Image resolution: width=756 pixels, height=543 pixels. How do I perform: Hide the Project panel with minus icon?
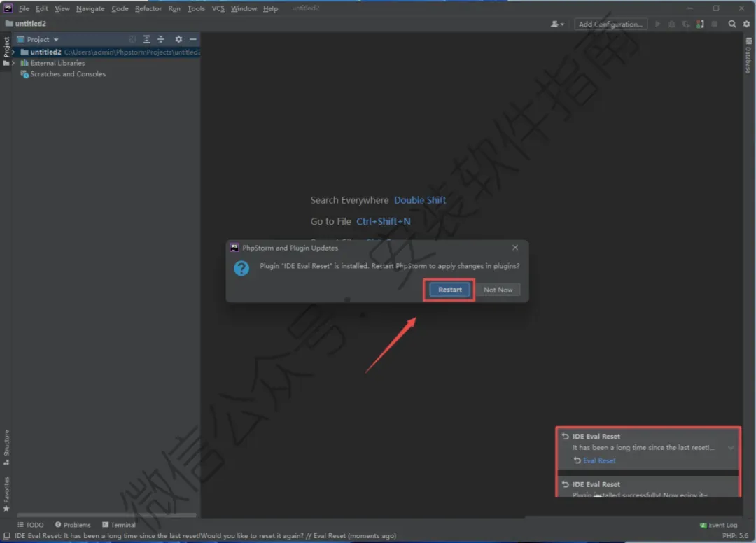(193, 39)
